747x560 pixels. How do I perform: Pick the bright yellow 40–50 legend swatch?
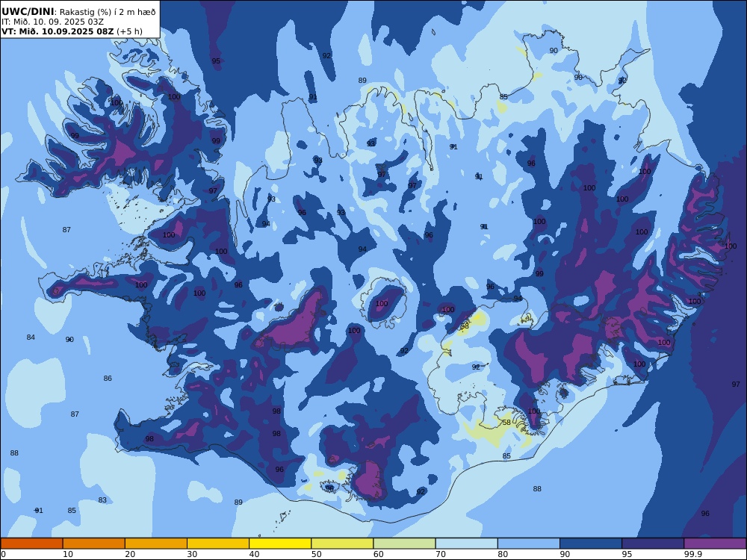pyautogui.click(x=280, y=544)
